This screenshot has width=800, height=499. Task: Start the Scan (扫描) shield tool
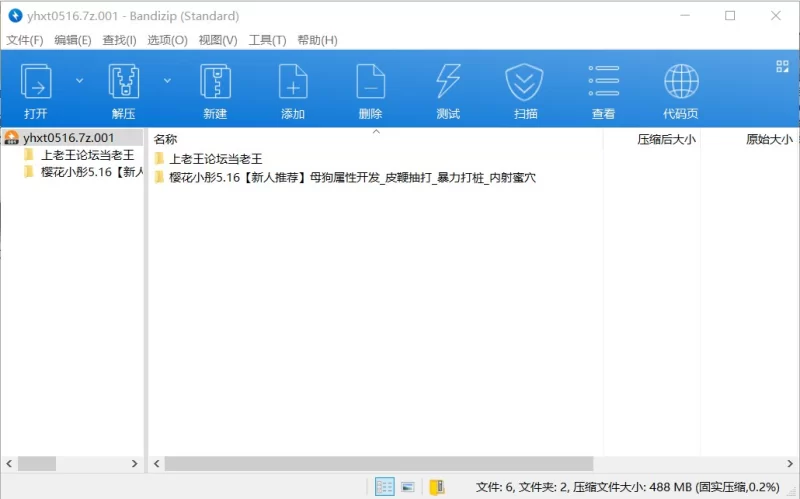[x=524, y=82]
